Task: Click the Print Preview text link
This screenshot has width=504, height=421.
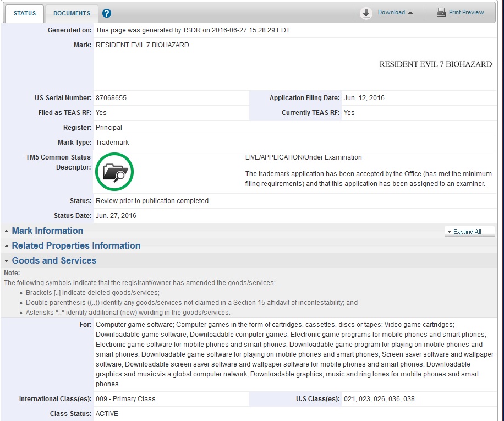Action: point(466,13)
